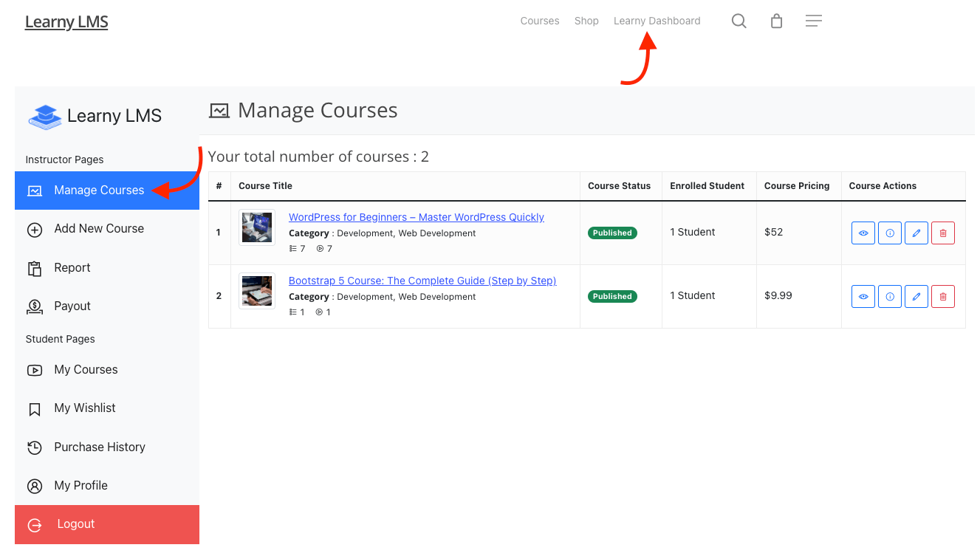View the WordPress for Beginners course (eye icon)
Viewport: 980px width, 556px height.
863,233
